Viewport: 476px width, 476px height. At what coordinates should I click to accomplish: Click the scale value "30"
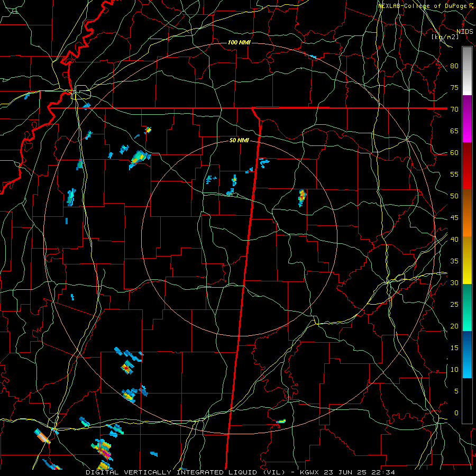tap(454, 282)
